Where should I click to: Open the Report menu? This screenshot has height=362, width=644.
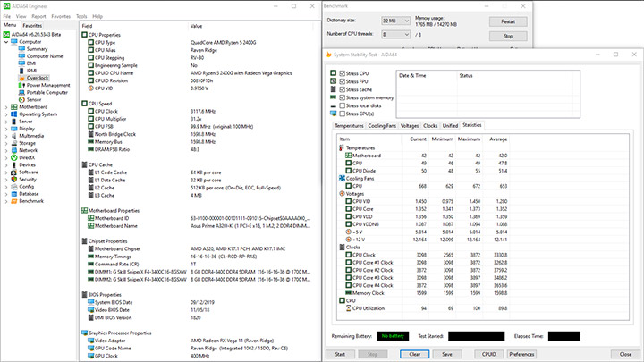[38, 16]
